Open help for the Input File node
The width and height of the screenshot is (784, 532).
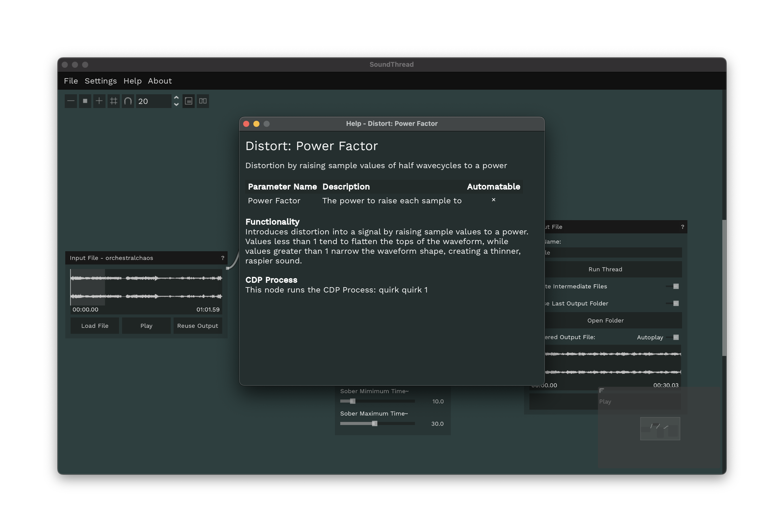pos(223,258)
